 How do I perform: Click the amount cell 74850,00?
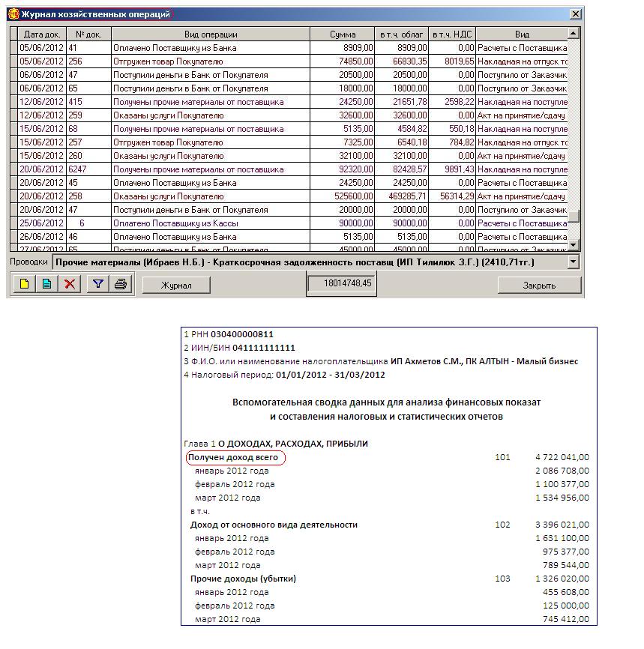343,61
